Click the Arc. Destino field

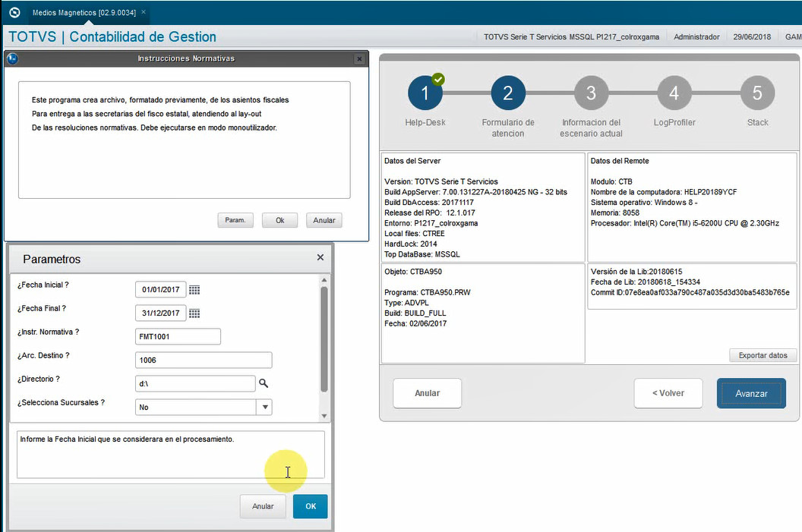point(204,360)
